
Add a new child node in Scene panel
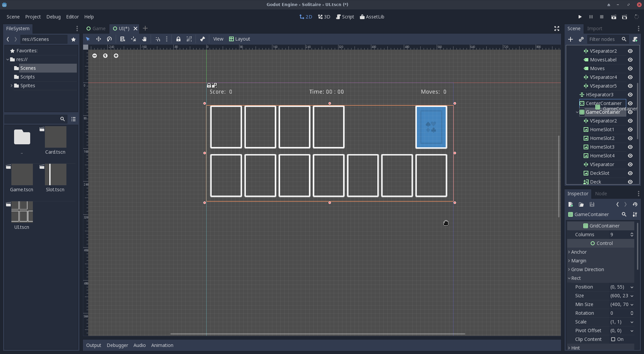tap(571, 39)
